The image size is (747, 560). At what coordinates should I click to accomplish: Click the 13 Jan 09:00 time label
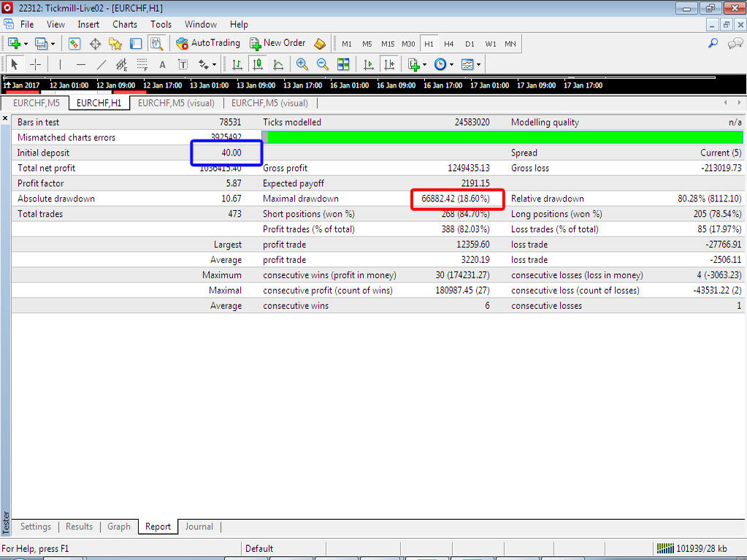(x=256, y=85)
